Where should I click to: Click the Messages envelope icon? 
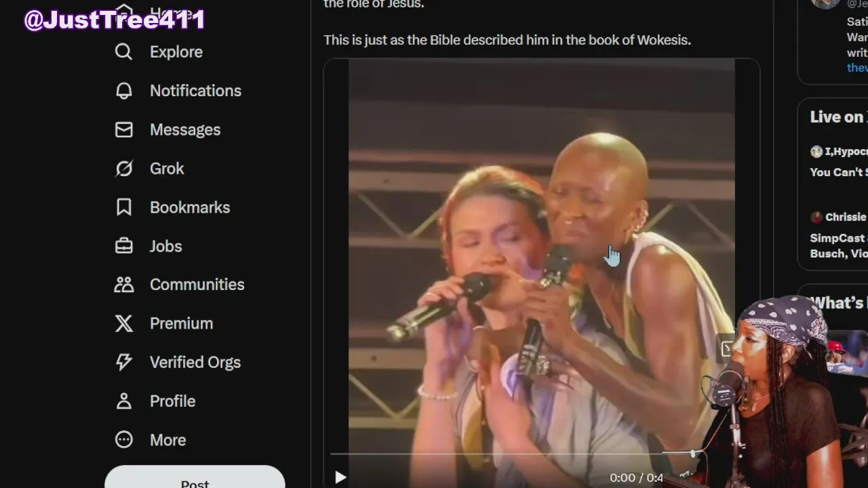coord(123,129)
